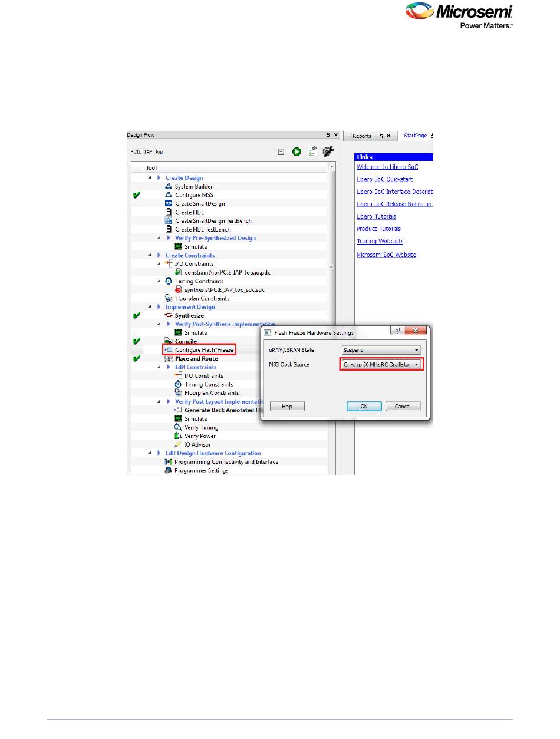Collapse the Timing Constraints node under Create Constraints
Viewport: 560px width, 739px height.
click(159, 281)
